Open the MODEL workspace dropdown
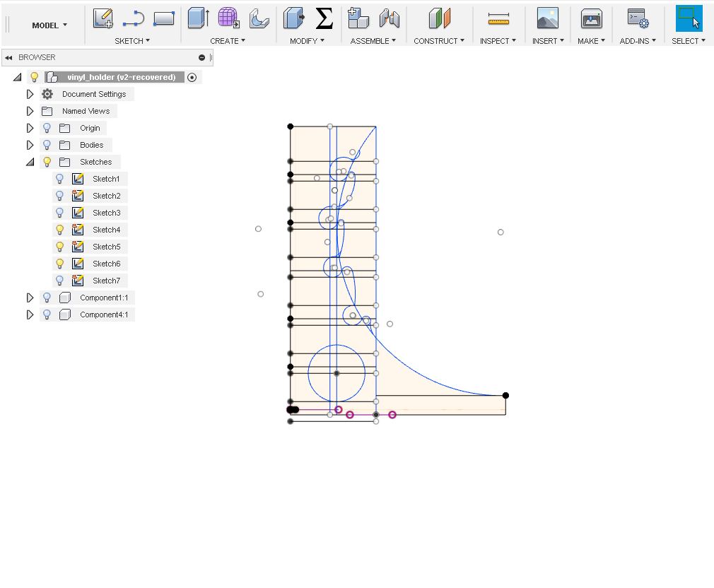714x588 pixels. [x=49, y=25]
